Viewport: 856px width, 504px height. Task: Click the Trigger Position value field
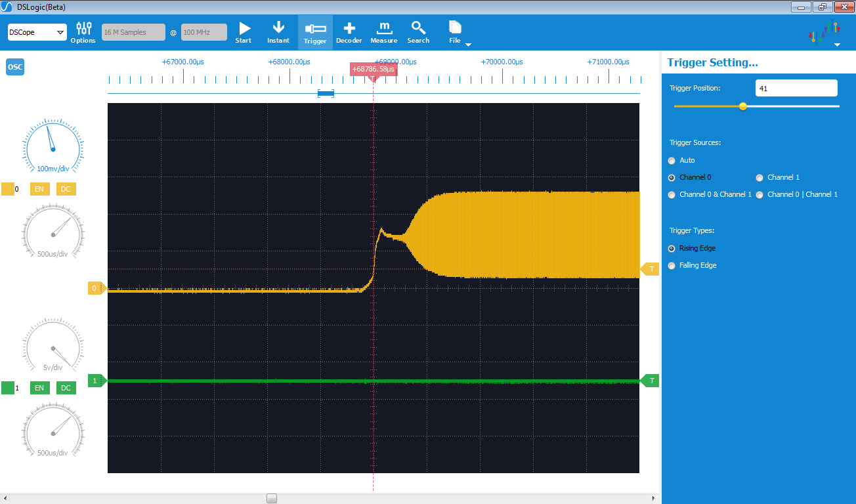pos(796,88)
